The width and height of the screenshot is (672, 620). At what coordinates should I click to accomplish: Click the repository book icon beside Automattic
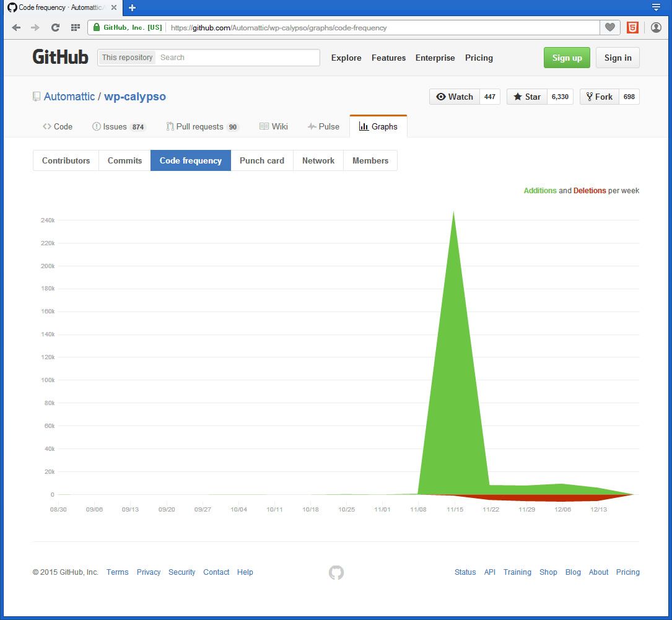click(37, 97)
